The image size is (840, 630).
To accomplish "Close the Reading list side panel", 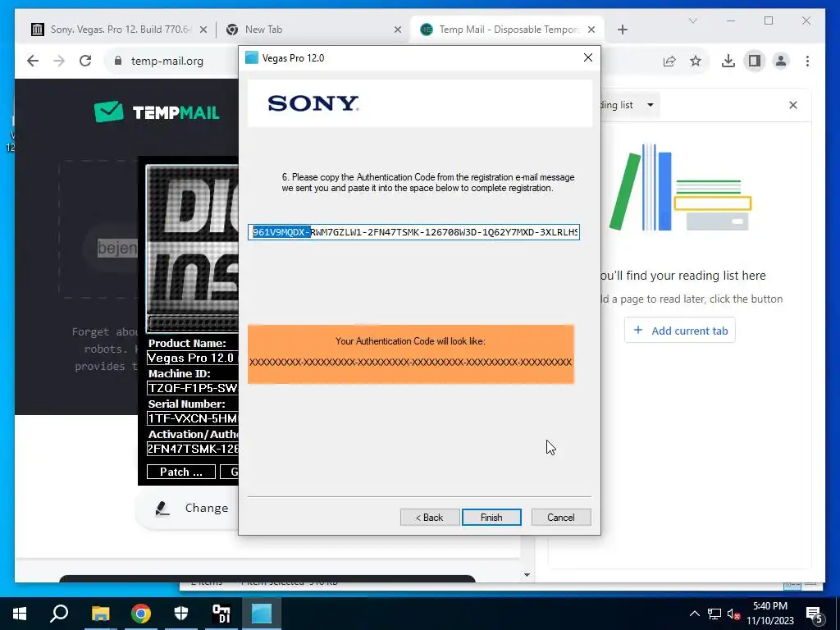I will click(x=793, y=105).
